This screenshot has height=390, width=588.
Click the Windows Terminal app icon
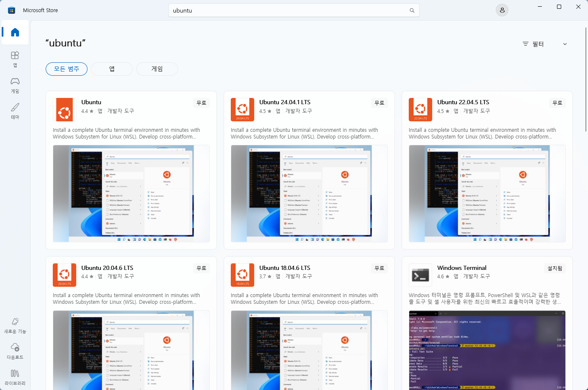tap(420, 275)
